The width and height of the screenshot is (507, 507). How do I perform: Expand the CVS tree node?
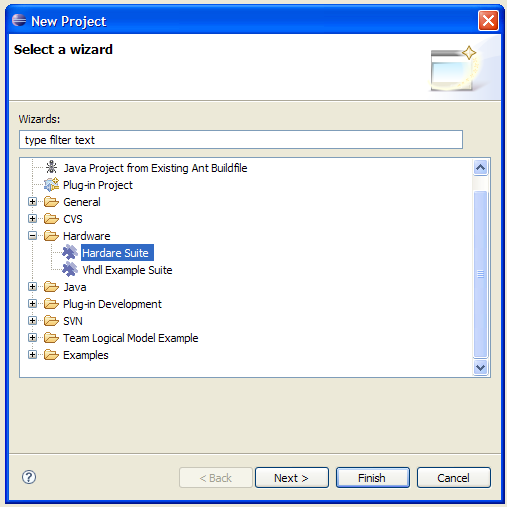point(32,219)
